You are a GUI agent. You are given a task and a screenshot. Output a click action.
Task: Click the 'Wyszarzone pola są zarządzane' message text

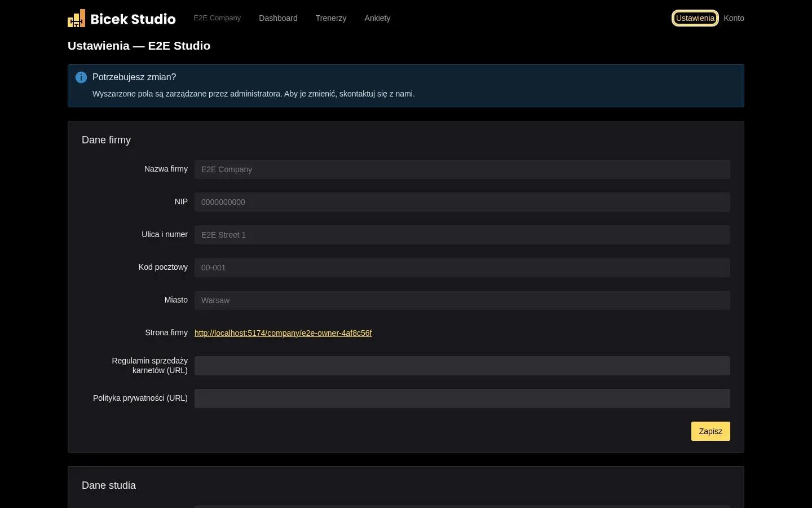pos(253,94)
